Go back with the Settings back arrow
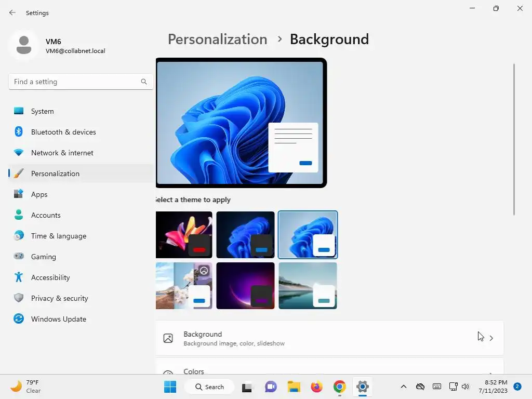The image size is (532, 399). click(x=12, y=12)
